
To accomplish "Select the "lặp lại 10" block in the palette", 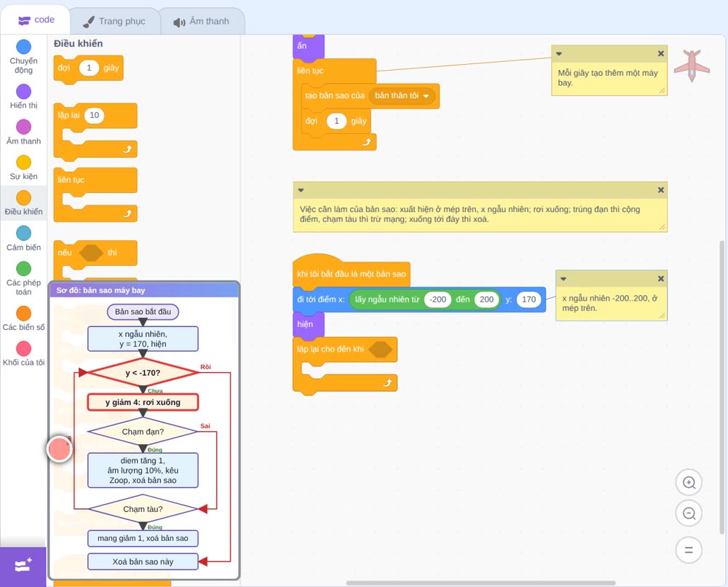I will pyautogui.click(x=70, y=116).
